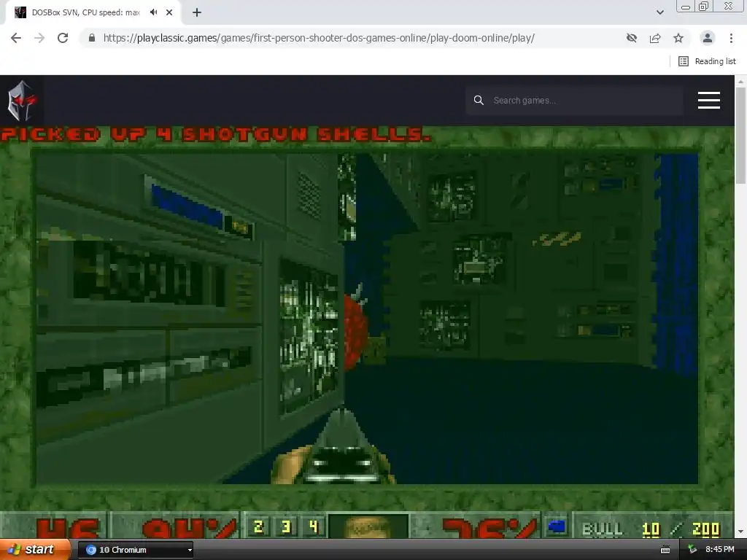
Task: Open the browser profile avatar
Action: [x=708, y=38]
